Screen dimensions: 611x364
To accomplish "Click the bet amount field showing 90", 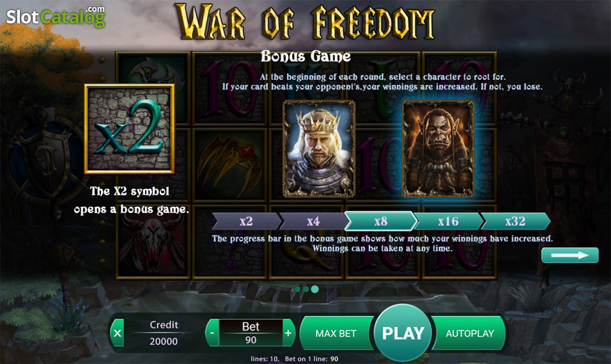I will 251,340.
